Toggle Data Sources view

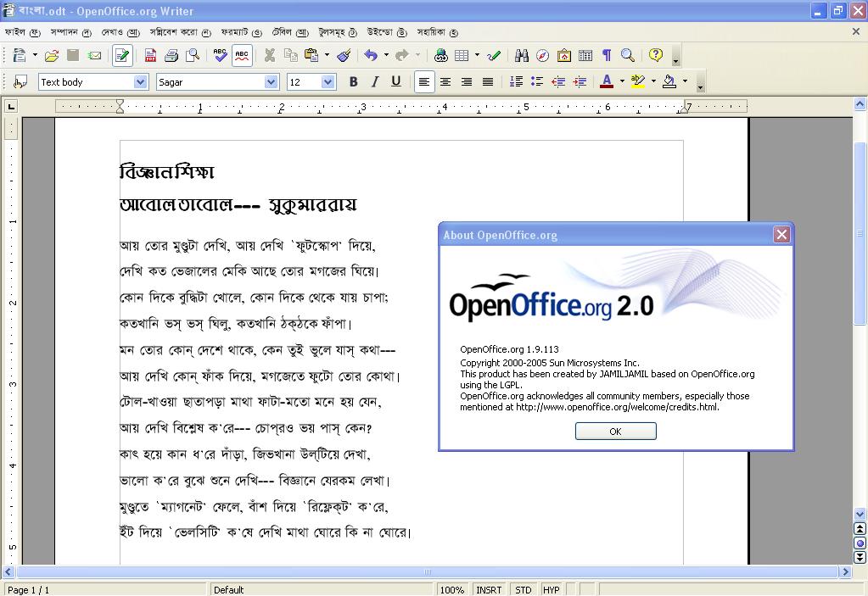click(x=585, y=55)
